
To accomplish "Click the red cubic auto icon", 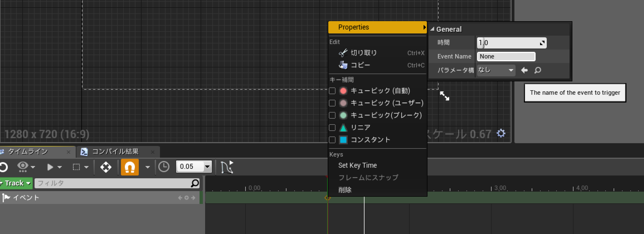I will coord(343,91).
